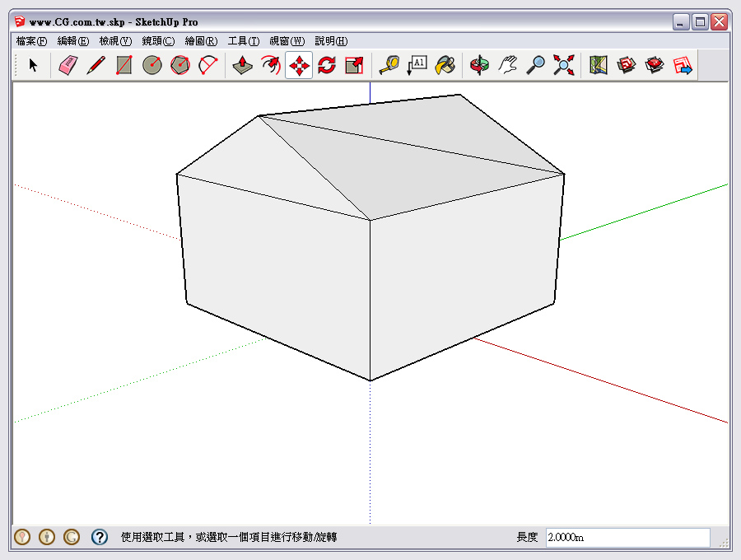Select the Circle drawing tool
The image size is (741, 560).
[152, 65]
